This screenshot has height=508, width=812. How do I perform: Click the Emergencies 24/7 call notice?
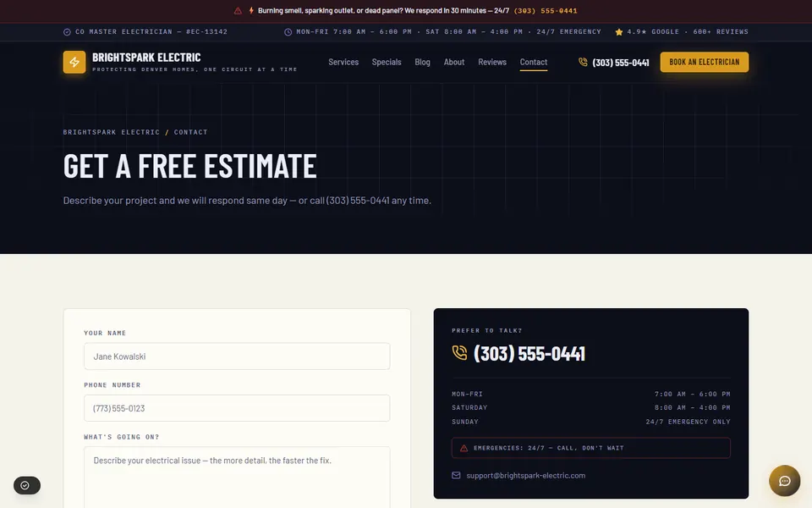coord(591,448)
